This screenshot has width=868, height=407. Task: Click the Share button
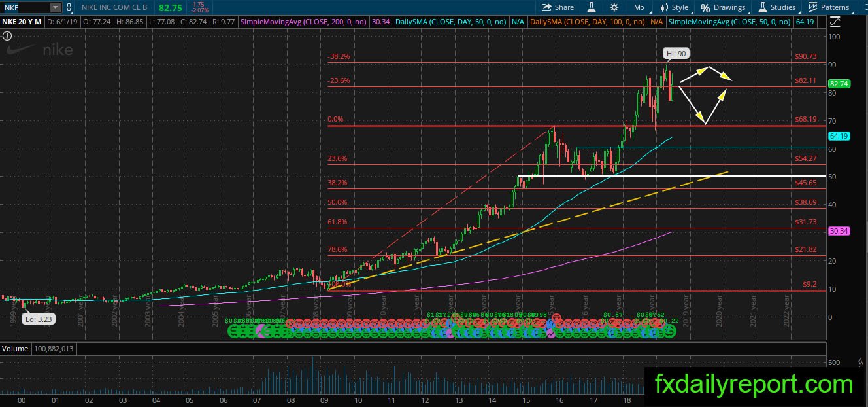point(558,7)
